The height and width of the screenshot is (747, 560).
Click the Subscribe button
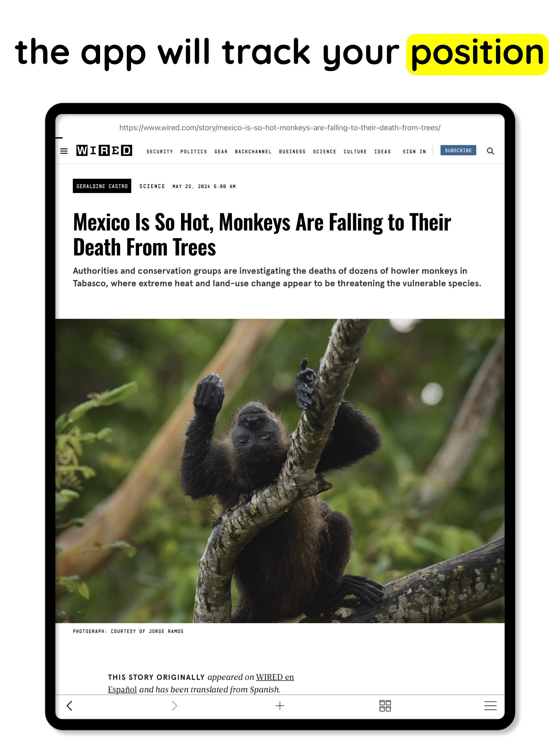point(458,150)
